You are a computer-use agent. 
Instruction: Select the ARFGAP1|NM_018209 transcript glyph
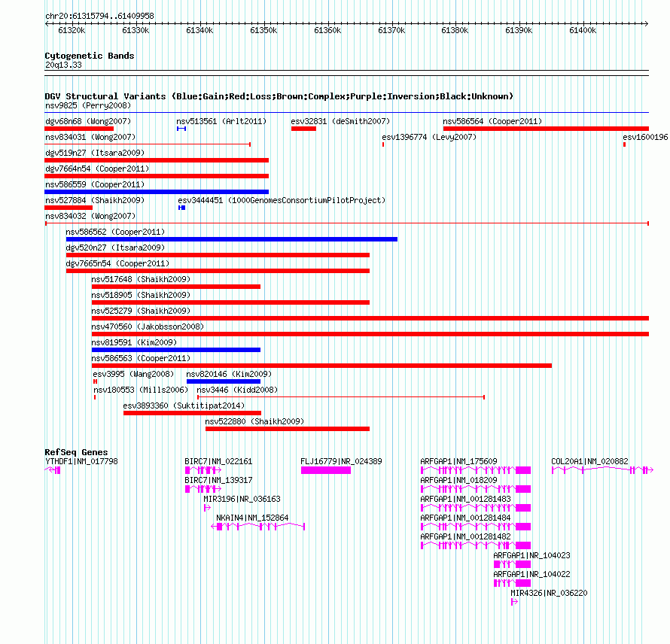(476, 489)
